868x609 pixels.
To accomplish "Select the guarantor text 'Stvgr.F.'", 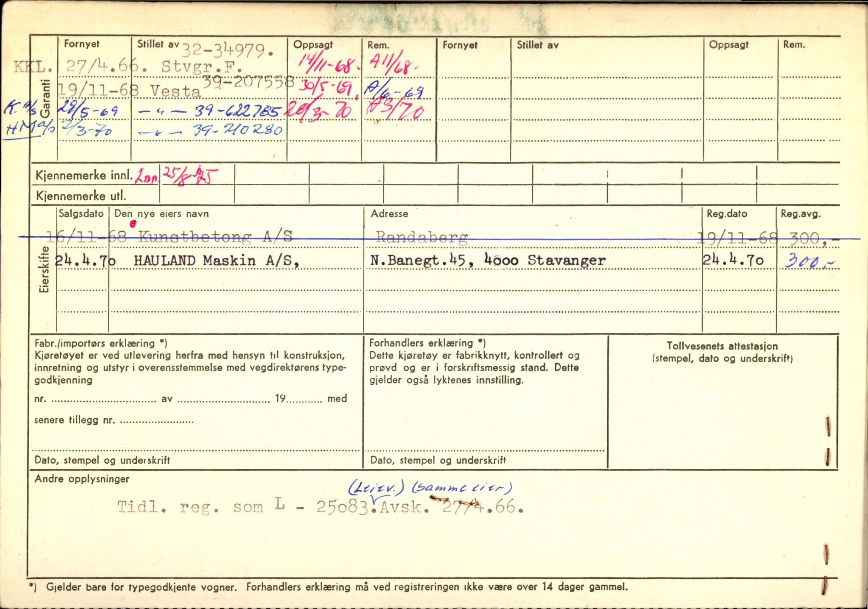I will click(202, 67).
